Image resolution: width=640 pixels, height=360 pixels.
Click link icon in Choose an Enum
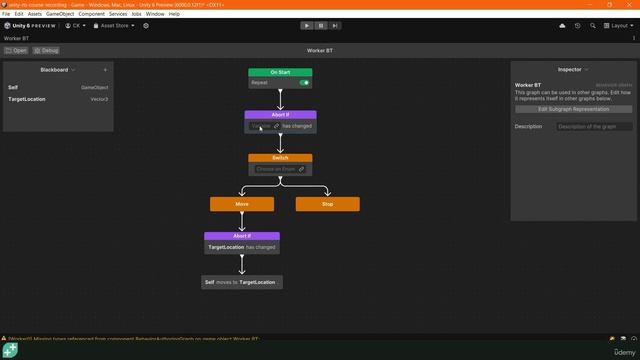pyautogui.click(x=301, y=169)
